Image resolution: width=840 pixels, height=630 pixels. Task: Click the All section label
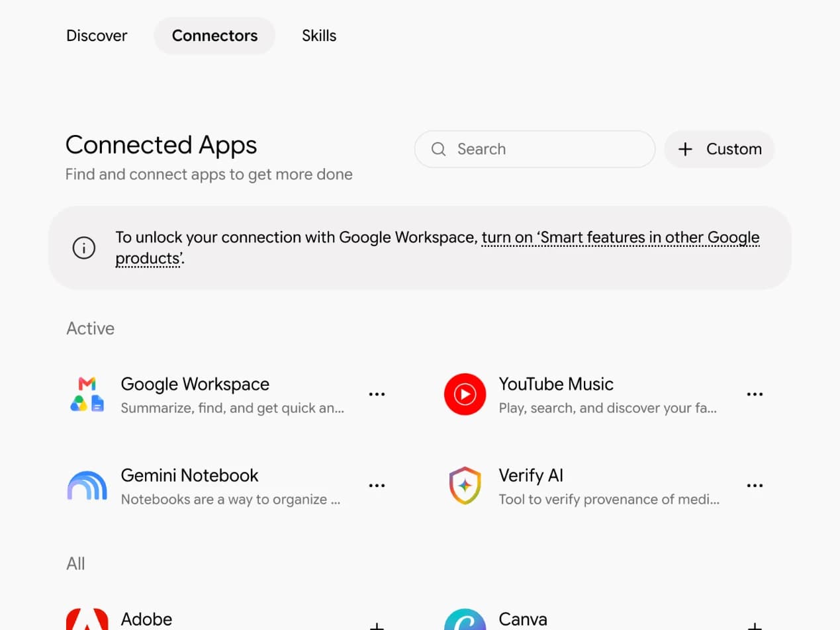76,564
